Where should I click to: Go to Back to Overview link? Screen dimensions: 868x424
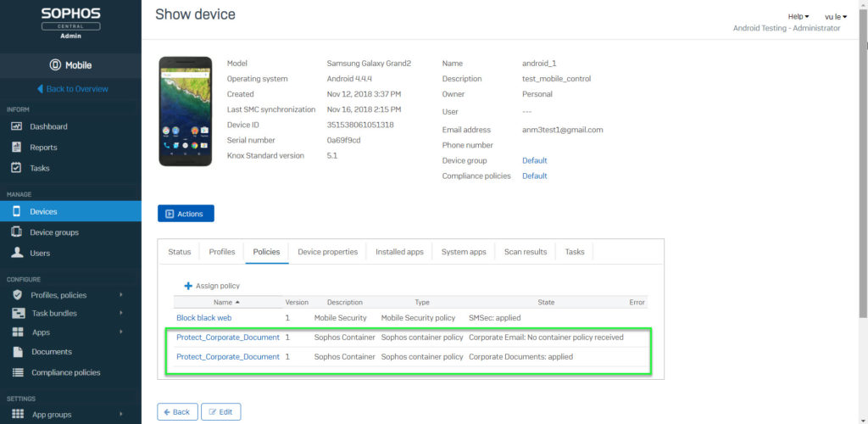77,89
